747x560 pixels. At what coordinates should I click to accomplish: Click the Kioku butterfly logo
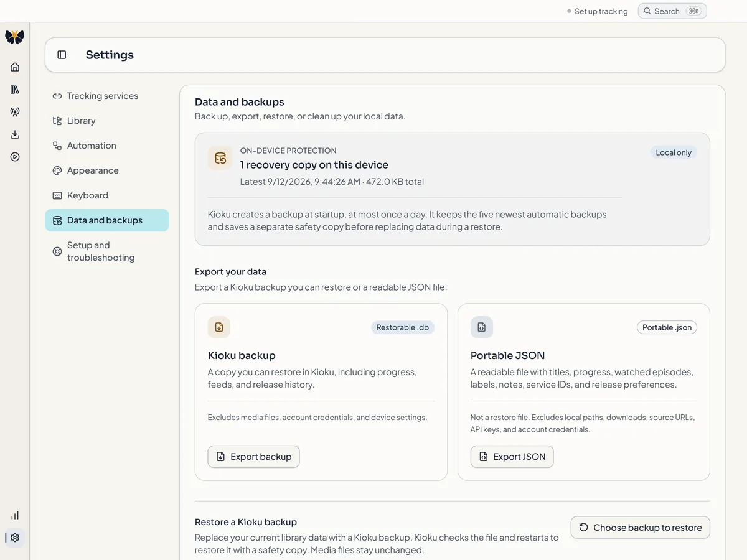pyautogui.click(x=15, y=37)
